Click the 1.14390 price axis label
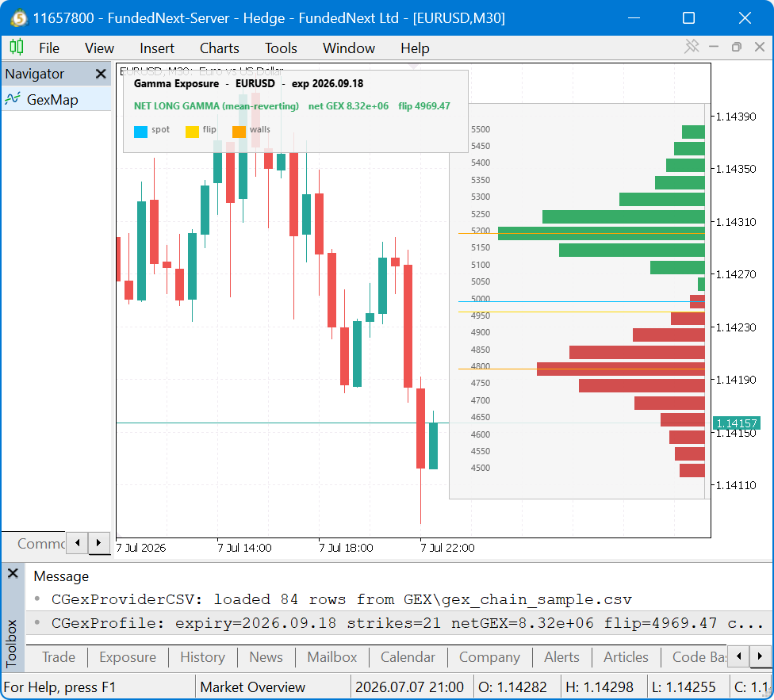The width and height of the screenshot is (774, 700). click(x=735, y=117)
